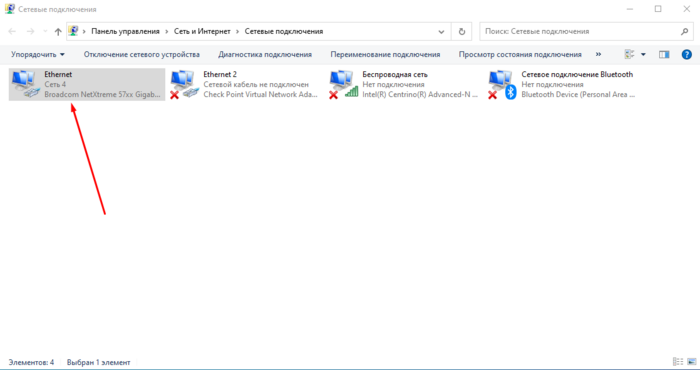700x370 pixels.
Task: Navigate to Сеть и Интернет breadcrumb
Action: [x=202, y=32]
